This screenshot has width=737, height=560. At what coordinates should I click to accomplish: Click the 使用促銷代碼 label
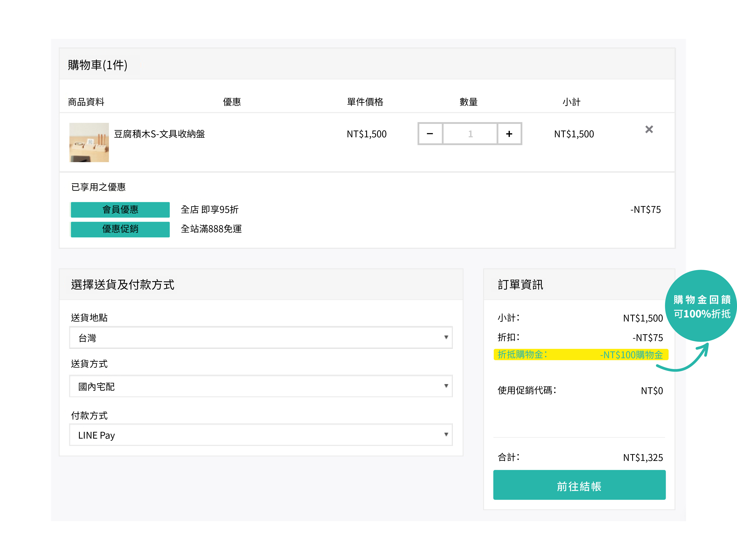pos(527,390)
